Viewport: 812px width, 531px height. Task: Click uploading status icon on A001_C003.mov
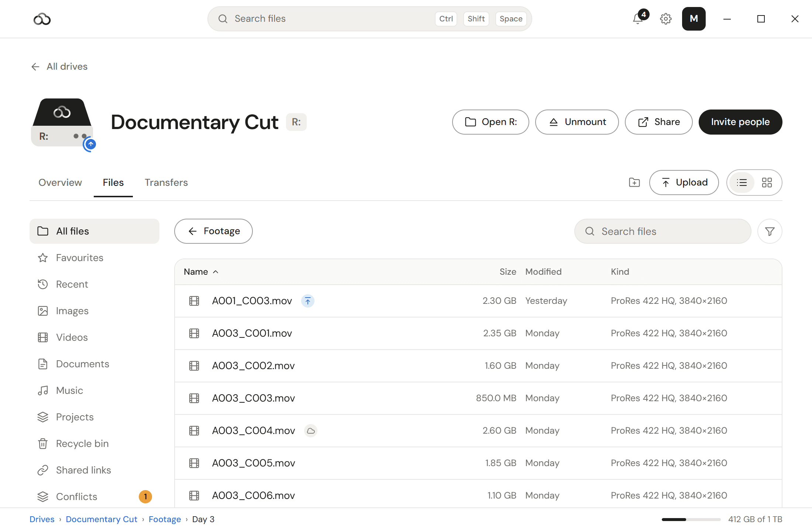tap(308, 301)
